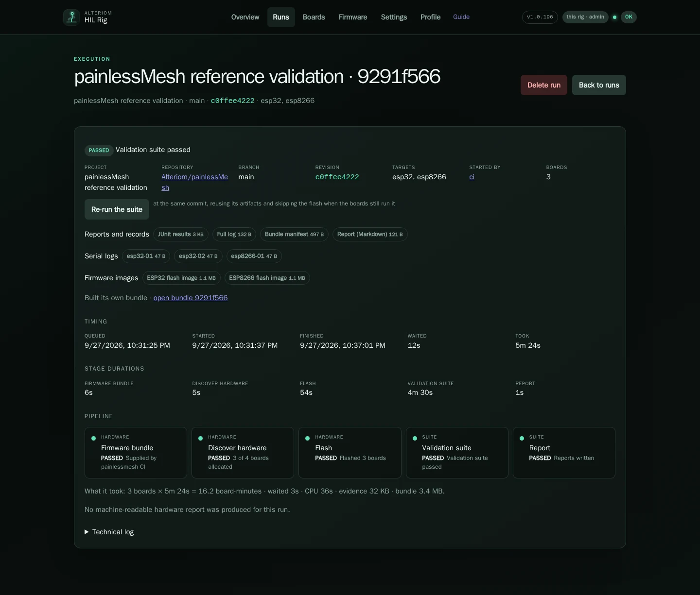Download the JUnit results file

click(181, 234)
